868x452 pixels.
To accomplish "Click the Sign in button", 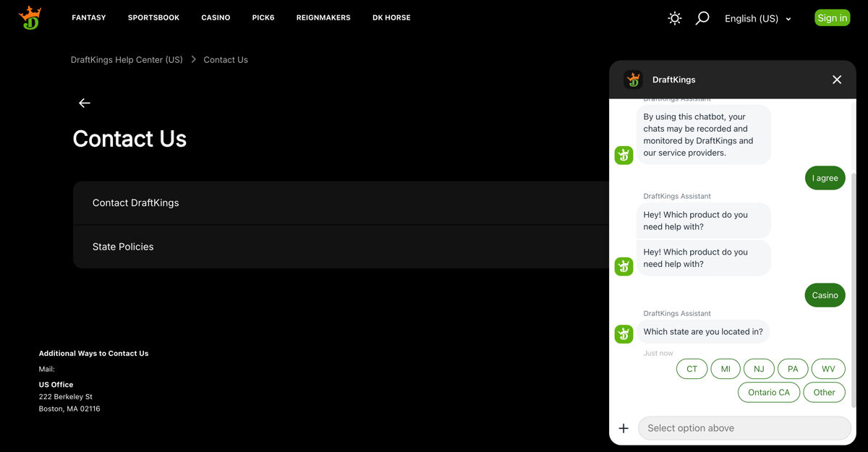I will point(833,18).
